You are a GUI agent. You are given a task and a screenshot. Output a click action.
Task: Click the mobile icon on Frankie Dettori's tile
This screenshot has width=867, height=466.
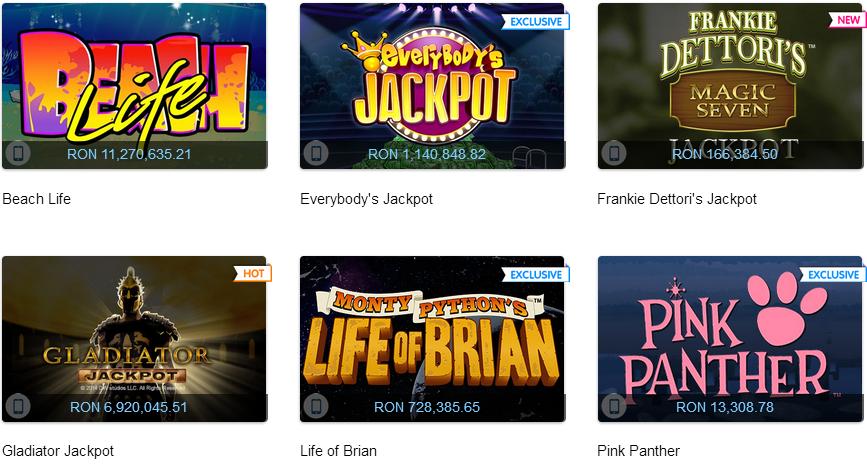[x=614, y=153]
